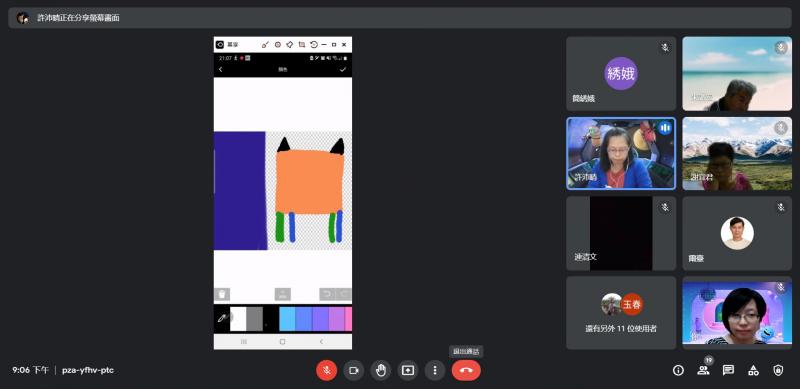Tap the Android recent apps navigation button
Screen dimensions: 800x389
click(x=244, y=342)
